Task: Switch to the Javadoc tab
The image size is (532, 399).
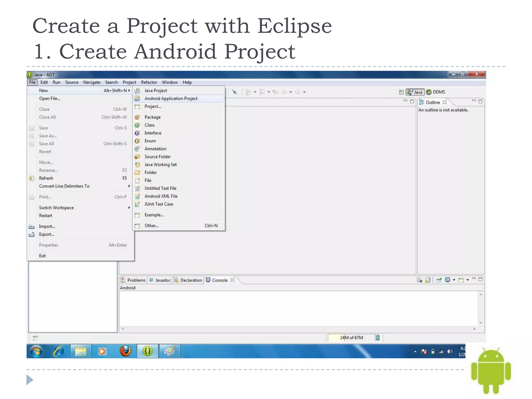Action: (160, 280)
